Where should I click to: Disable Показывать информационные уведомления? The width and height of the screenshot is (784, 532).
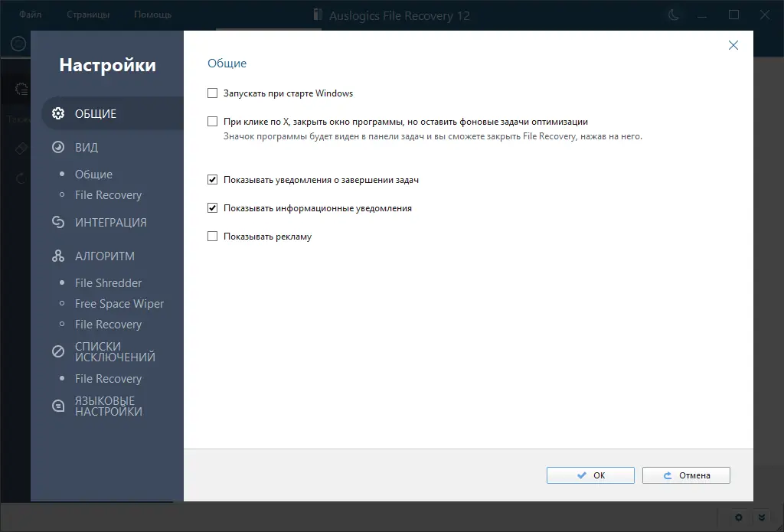(212, 207)
